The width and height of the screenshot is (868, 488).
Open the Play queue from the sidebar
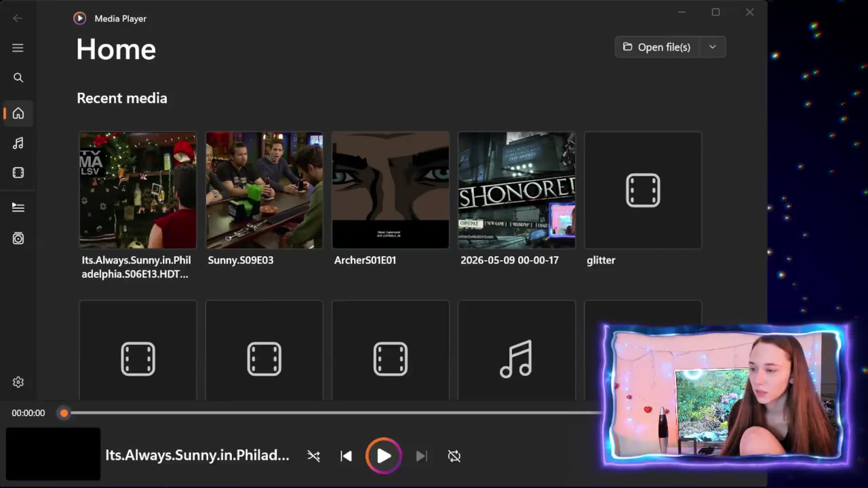18,207
